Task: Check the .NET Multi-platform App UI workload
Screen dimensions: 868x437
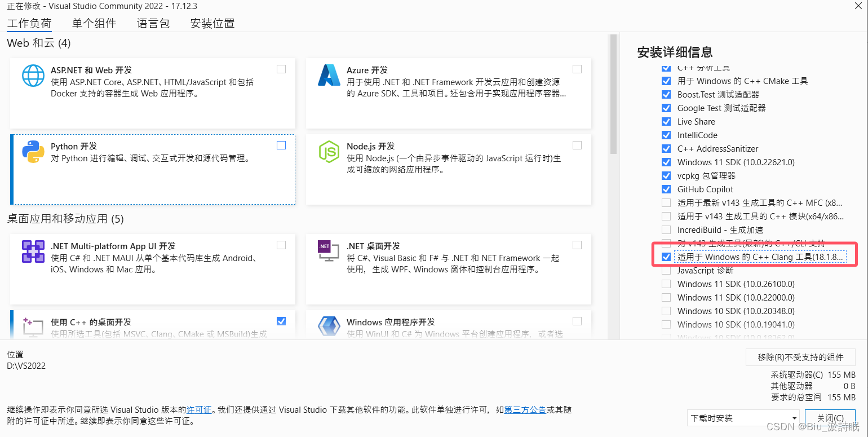Action: point(281,245)
